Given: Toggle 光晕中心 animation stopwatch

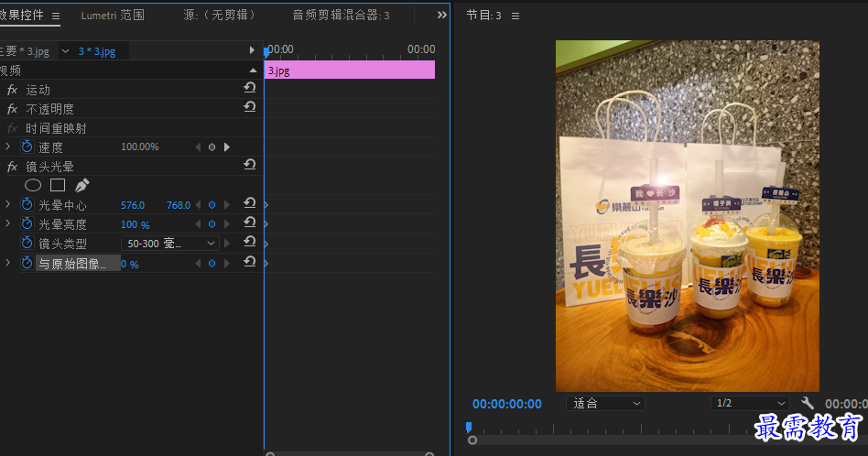Looking at the screenshot, I should 27,205.
